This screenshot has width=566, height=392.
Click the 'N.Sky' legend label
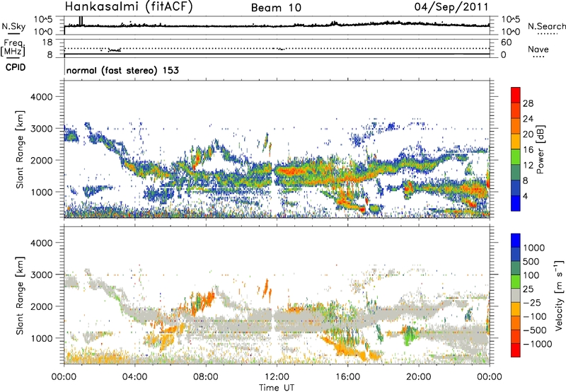[x=13, y=26]
